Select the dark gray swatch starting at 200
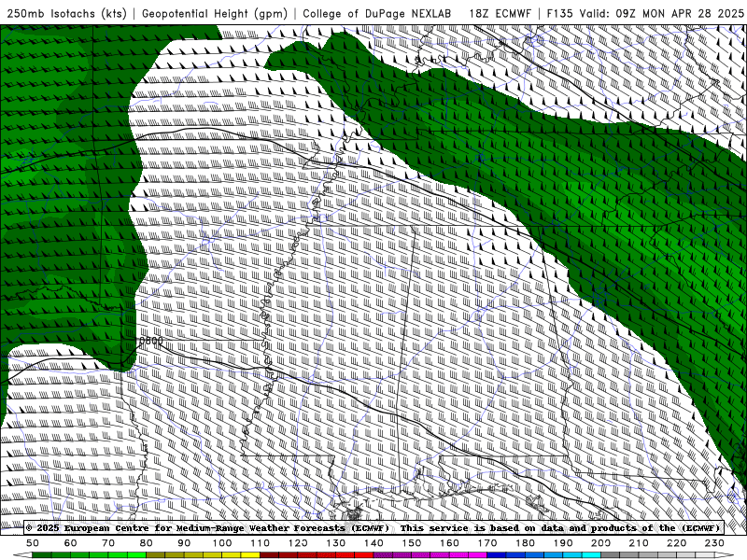The image size is (747, 560). click(611, 555)
